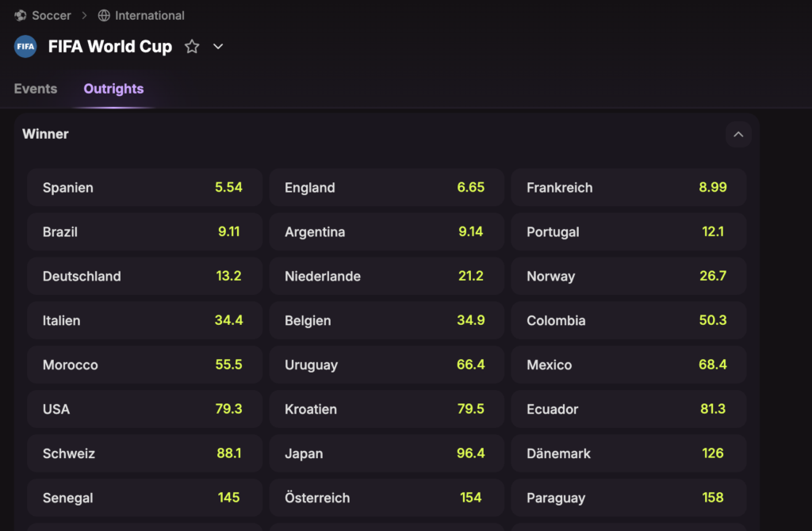The width and height of the screenshot is (812, 531).
Task: Choose Portugal at odds 12.1
Action: 628,231
